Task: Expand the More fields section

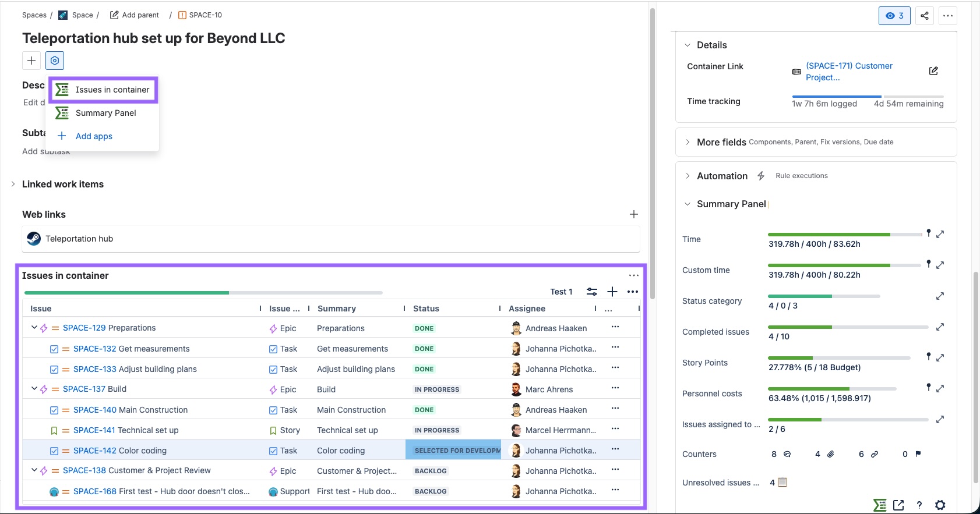Action: [x=688, y=142]
